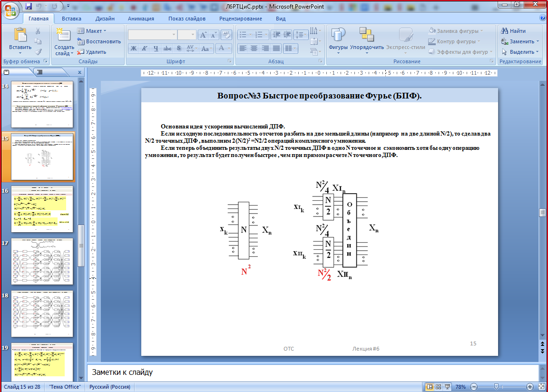Open the Shapes (Фигуры) gallery

click(338, 40)
